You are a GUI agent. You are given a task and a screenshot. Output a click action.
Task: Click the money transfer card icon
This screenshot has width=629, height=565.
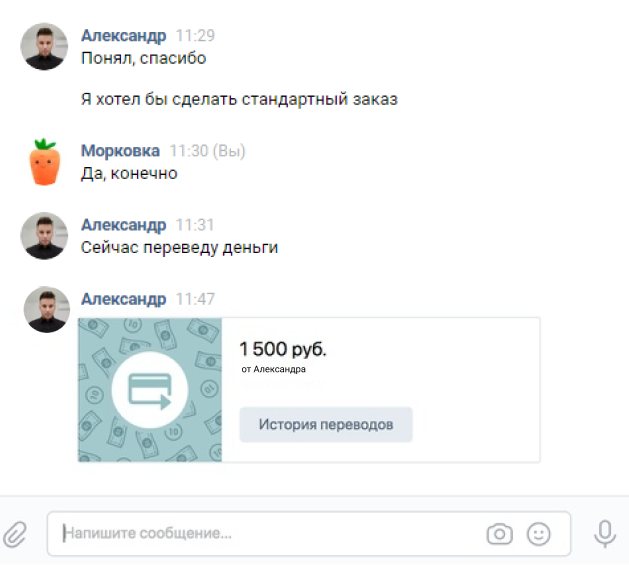150,390
